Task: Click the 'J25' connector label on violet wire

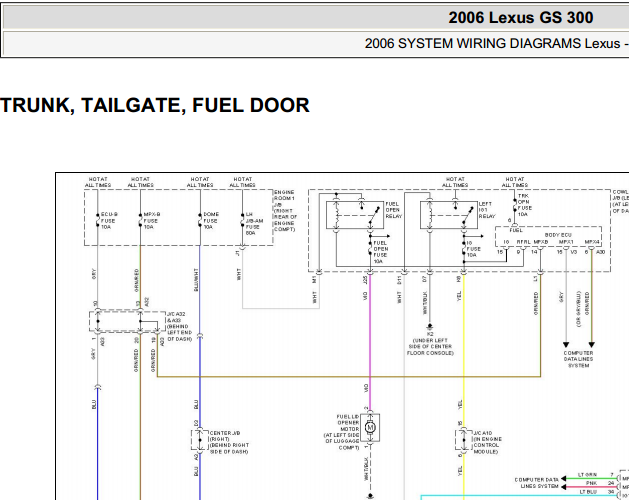Action: click(365, 280)
